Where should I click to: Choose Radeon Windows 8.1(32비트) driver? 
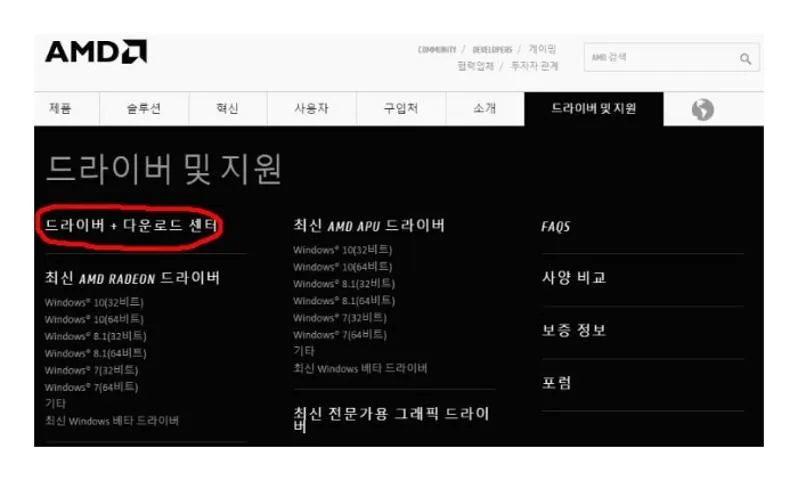point(96,336)
